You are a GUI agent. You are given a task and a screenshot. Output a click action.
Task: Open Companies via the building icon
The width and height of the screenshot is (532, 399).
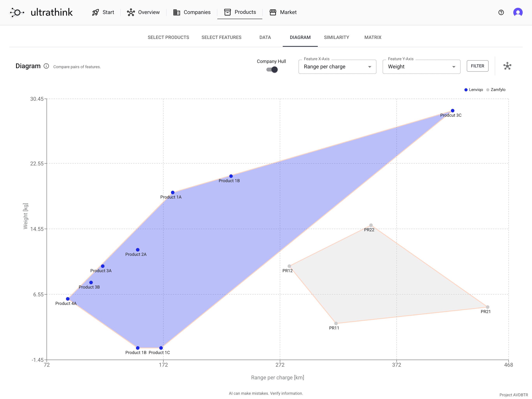tap(177, 12)
